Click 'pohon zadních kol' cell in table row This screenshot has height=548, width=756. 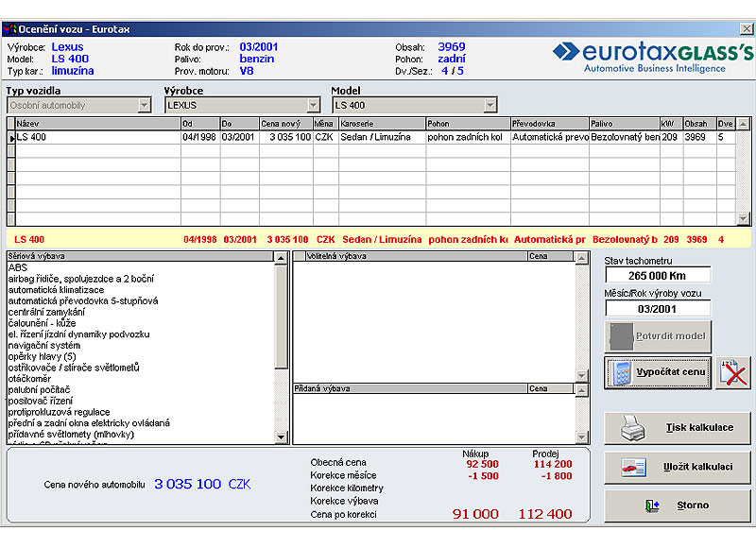[x=468, y=137]
